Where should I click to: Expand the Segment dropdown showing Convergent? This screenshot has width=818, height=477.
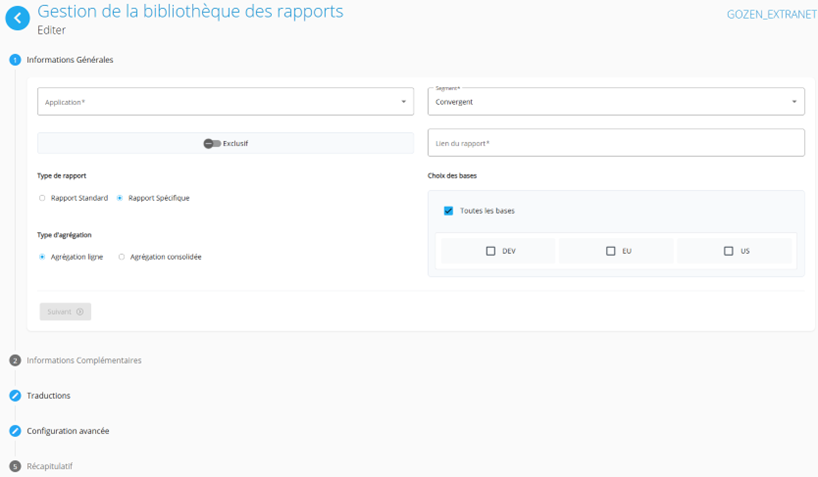[616, 102]
